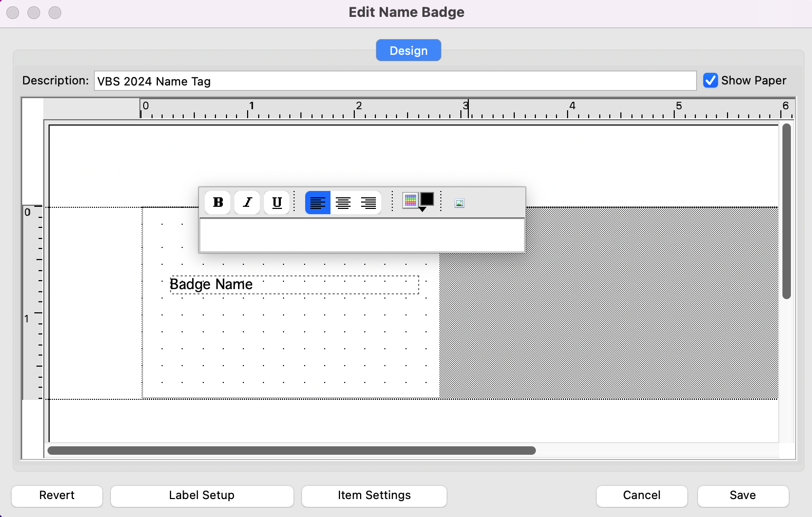This screenshot has height=517, width=812.
Task: Expand the text color dropdown arrow
Action: click(x=422, y=209)
